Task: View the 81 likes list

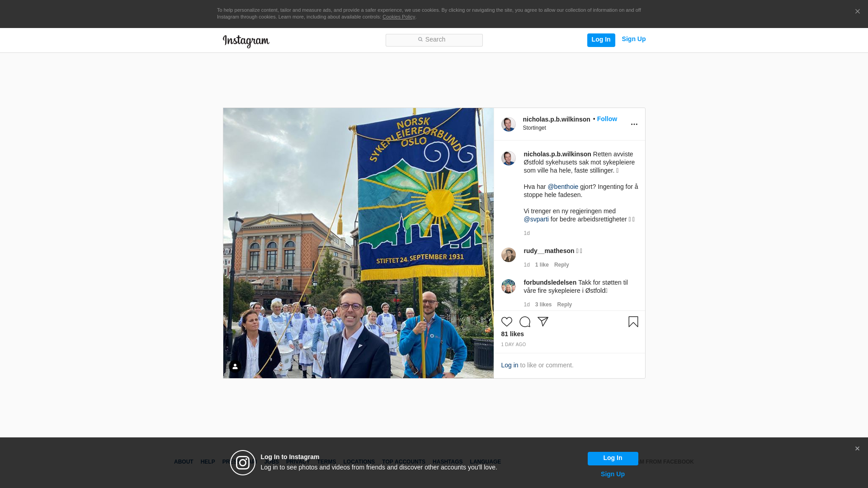Action: tap(512, 334)
